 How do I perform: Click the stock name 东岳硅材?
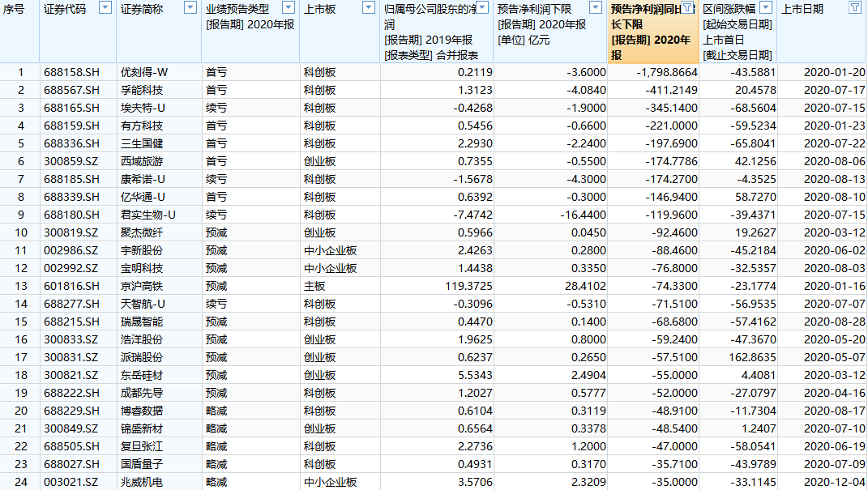(x=142, y=375)
